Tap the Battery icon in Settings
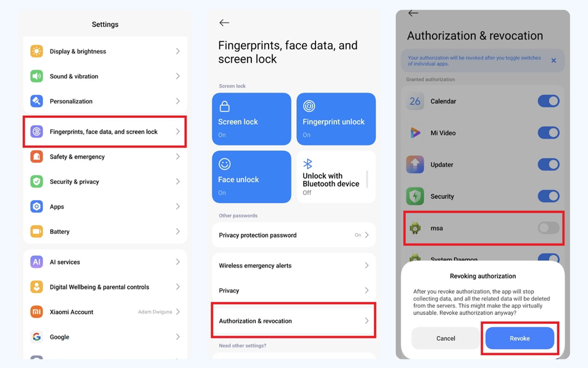The image size is (588, 368). click(37, 232)
